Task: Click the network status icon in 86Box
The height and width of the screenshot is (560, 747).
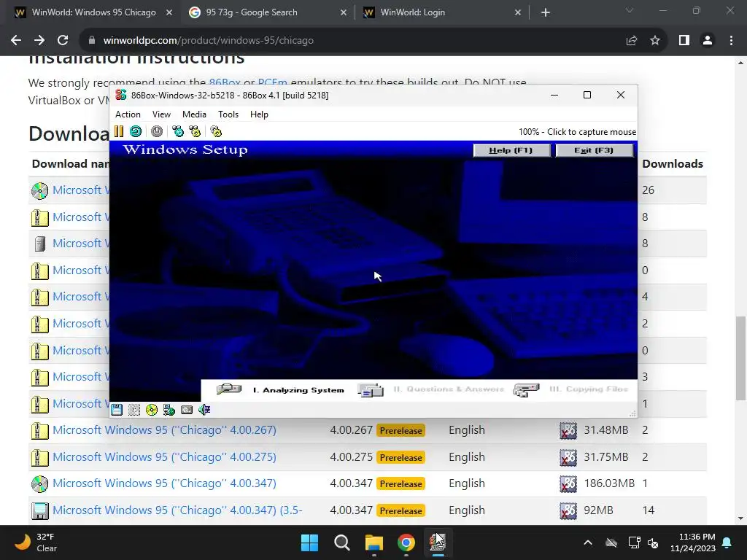Action: (169, 410)
